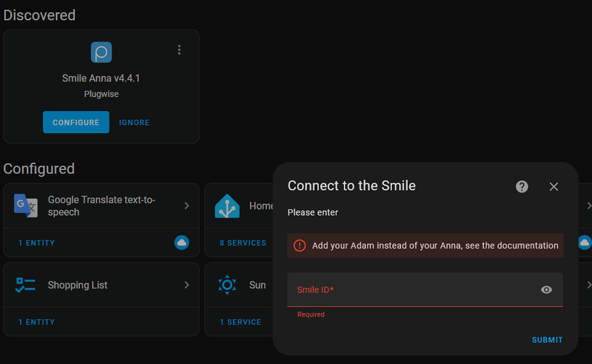Expand the Shopping List chevron
The height and width of the screenshot is (364, 592).
(x=186, y=285)
